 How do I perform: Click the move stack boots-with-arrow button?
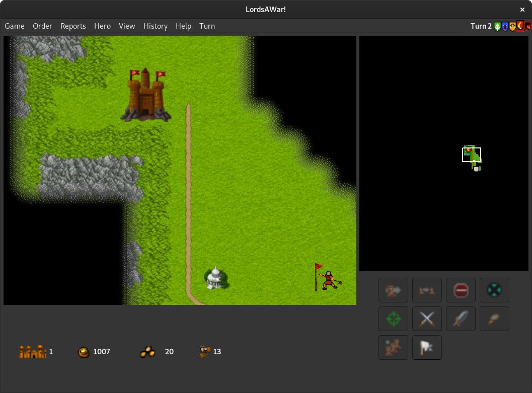(393, 290)
